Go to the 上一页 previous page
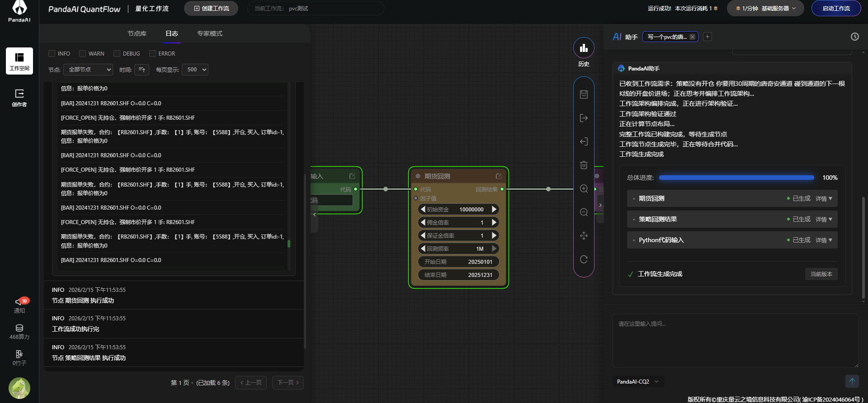The image size is (868, 403). coord(251,383)
